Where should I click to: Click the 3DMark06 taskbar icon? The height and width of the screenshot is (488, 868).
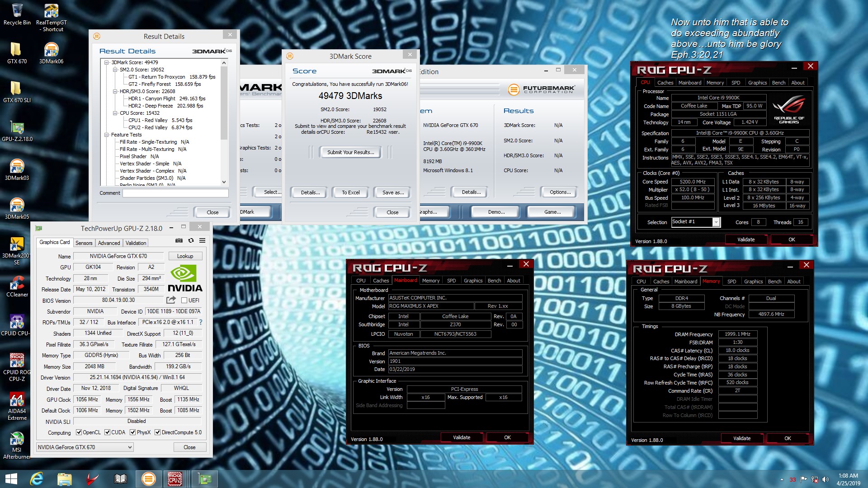point(148,479)
